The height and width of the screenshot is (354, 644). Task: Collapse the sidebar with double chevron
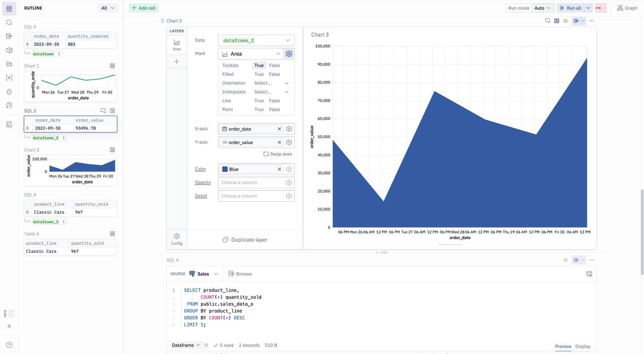click(9, 326)
